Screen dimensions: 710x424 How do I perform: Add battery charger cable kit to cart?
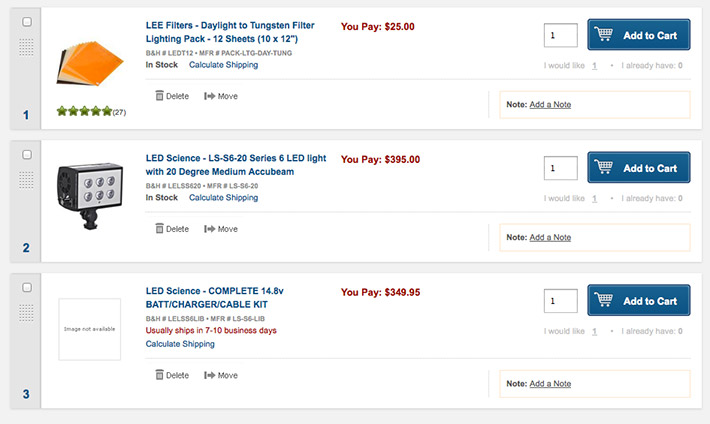(638, 300)
